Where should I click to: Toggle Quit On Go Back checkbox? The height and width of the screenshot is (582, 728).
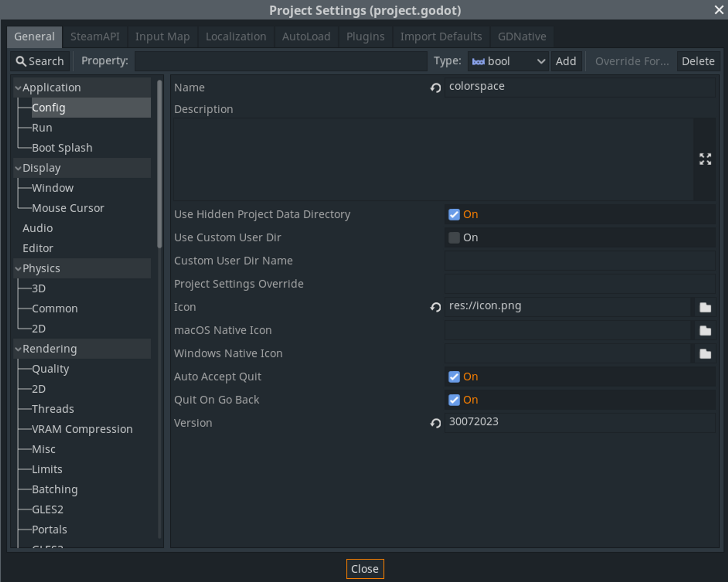click(x=454, y=400)
